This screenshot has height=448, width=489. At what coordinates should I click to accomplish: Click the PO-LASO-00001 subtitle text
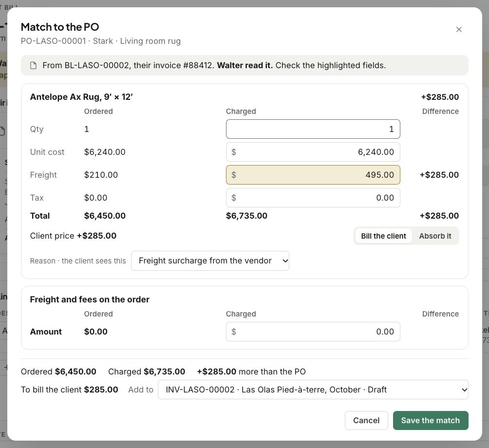point(101,41)
